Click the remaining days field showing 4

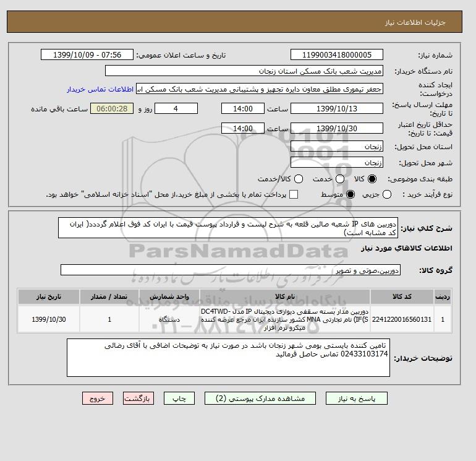coord(176,108)
